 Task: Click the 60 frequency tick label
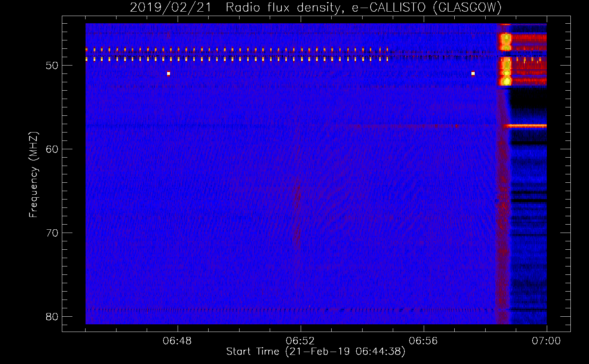52,149
